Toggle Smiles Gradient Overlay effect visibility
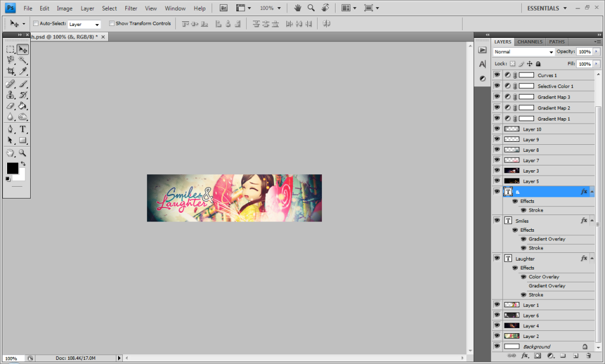 (x=523, y=239)
